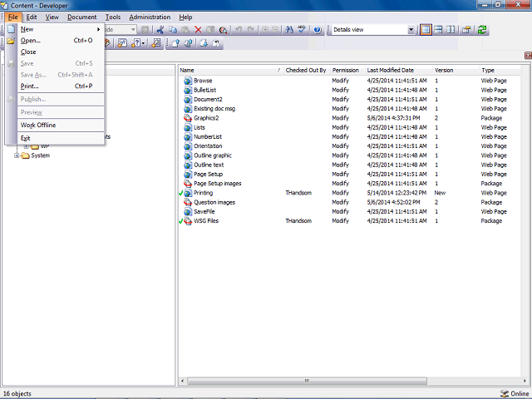Screen dimensions: 532x399
Task: Open the View menu
Action: [52, 17]
